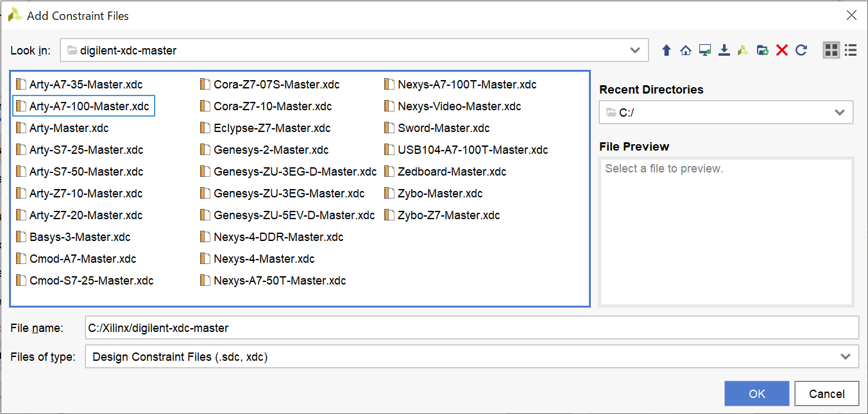Select Sword-Master.xdc file
The image size is (868, 414).
pyautogui.click(x=437, y=128)
